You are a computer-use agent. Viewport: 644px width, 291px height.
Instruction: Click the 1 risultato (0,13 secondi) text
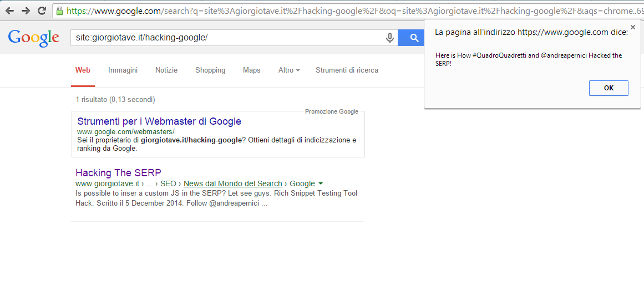[115, 99]
